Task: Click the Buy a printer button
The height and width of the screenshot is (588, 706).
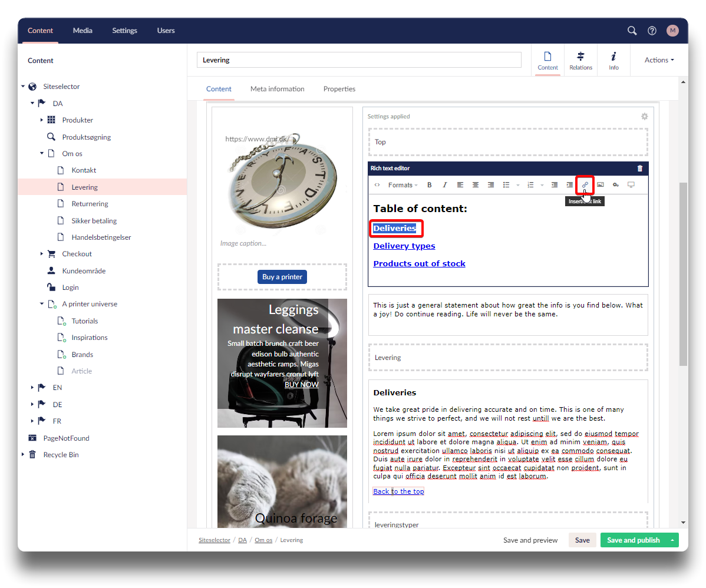Action: click(282, 277)
